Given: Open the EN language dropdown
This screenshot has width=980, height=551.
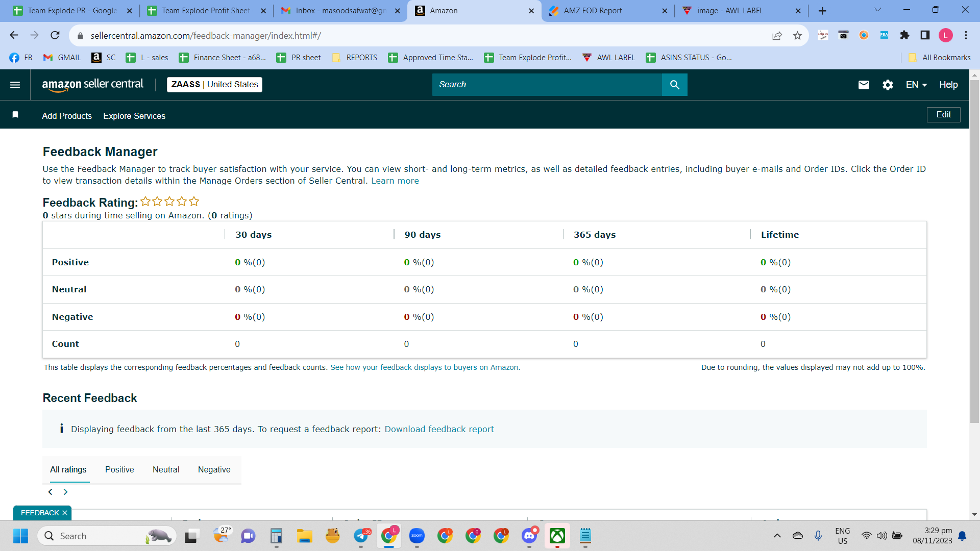Looking at the screenshot, I should click(916, 85).
